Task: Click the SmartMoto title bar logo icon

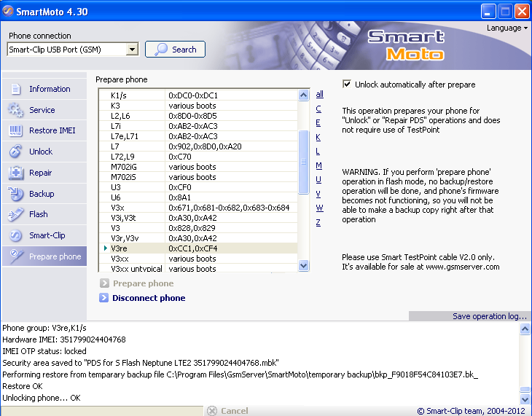Action: [x=8, y=11]
